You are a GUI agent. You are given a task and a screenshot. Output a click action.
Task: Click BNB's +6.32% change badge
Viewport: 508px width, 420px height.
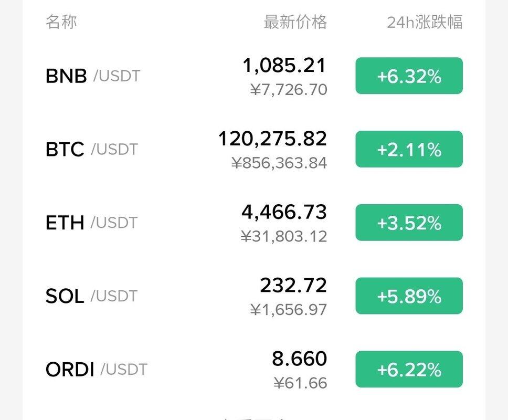[409, 76]
